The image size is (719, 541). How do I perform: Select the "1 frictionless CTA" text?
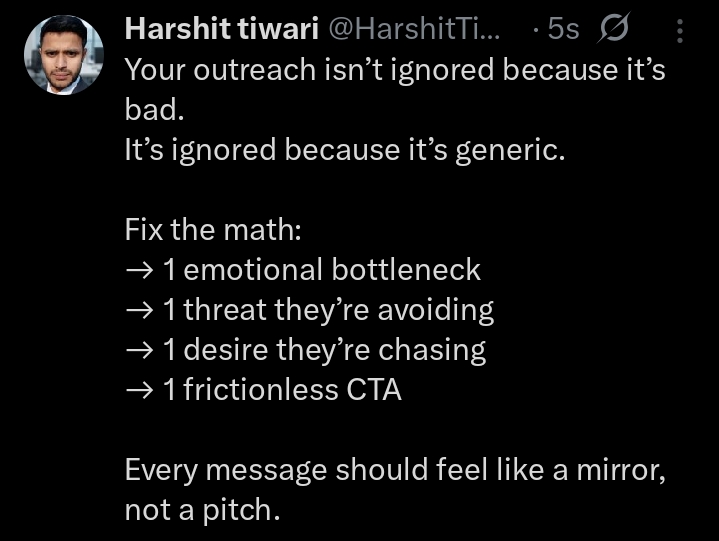tap(281, 390)
